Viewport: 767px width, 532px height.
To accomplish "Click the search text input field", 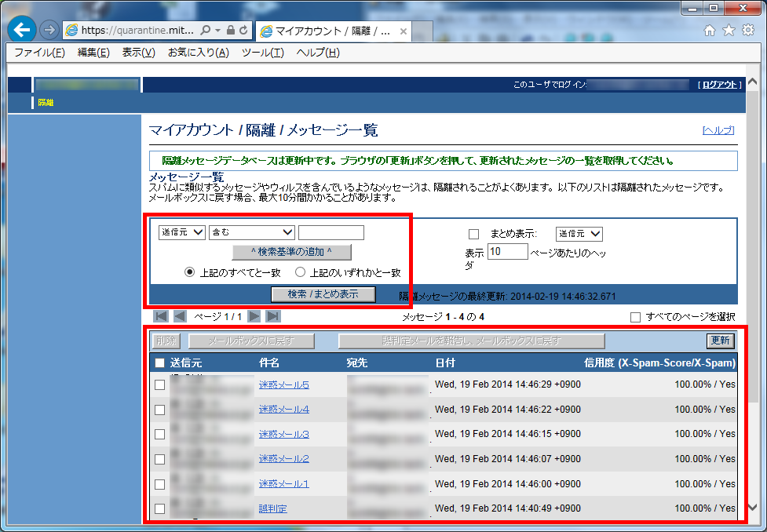I will tap(331, 232).
